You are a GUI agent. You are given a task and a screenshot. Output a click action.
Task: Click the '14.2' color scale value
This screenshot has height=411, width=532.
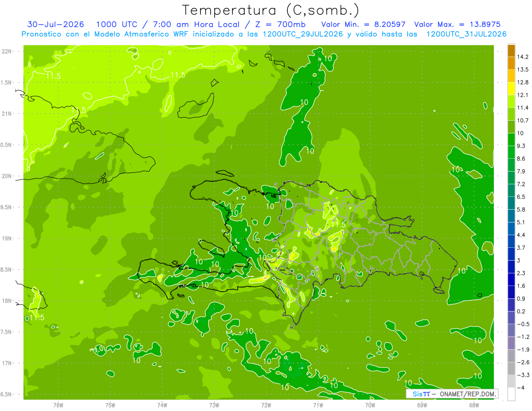(523, 57)
